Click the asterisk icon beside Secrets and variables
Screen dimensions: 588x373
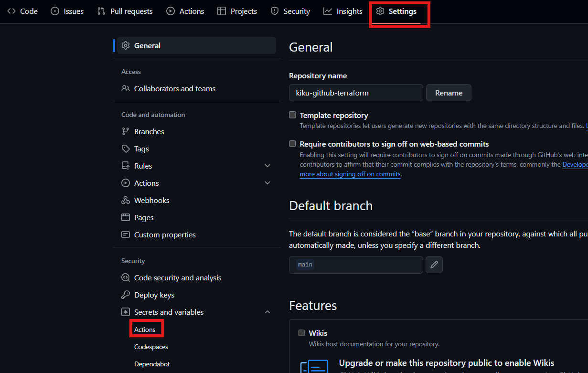tap(126, 312)
